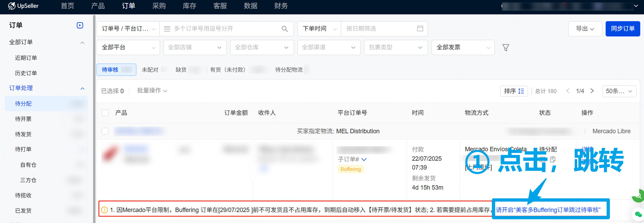This screenshot has height=223, width=644.
Task: Select 待揽收 in sidebar
Action: click(23, 195)
